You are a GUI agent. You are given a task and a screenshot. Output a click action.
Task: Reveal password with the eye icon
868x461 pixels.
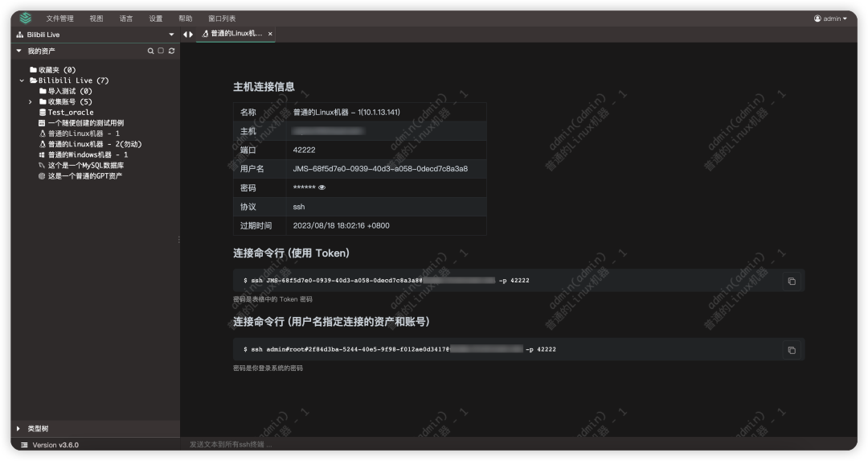(322, 187)
